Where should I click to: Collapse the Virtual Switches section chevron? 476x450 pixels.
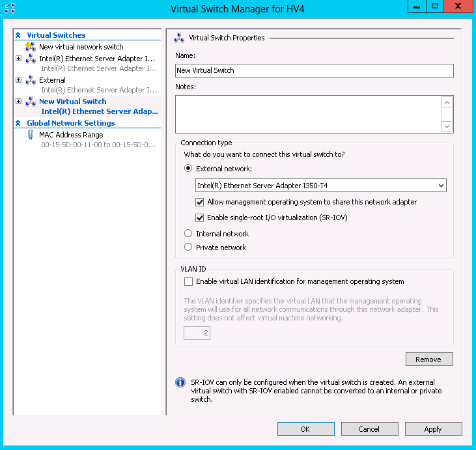point(18,35)
